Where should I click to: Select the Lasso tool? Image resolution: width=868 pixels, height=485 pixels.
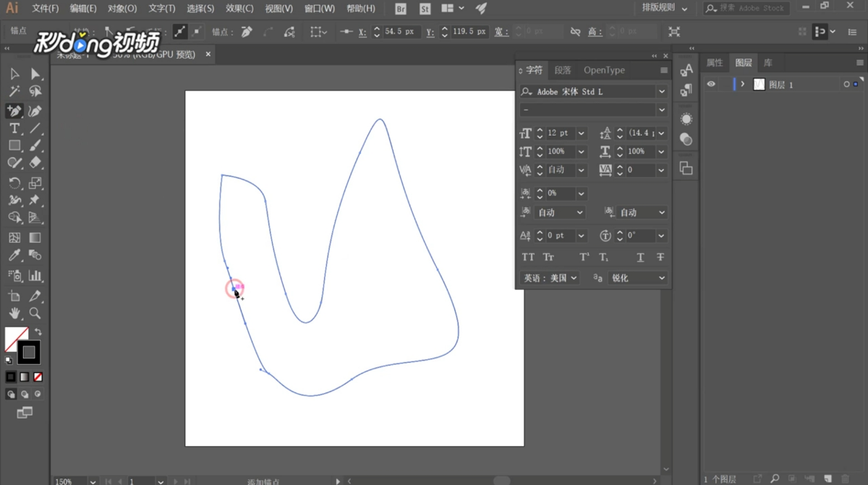35,92
